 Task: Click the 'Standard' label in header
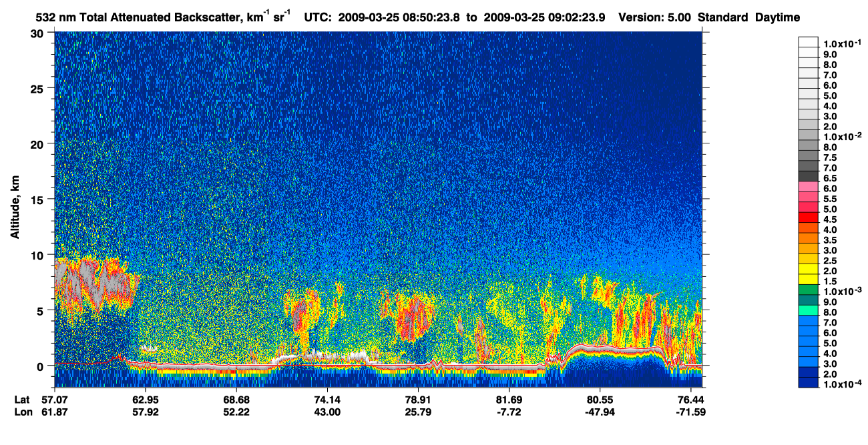pos(723,18)
